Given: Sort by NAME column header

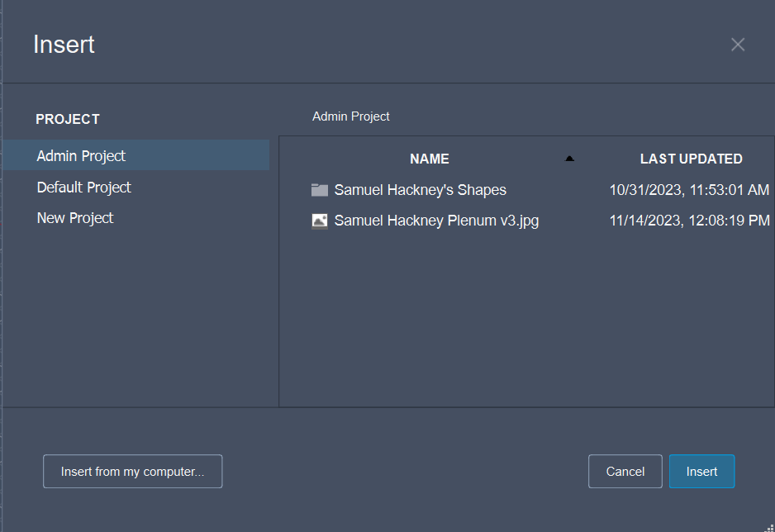Looking at the screenshot, I should pos(429,159).
